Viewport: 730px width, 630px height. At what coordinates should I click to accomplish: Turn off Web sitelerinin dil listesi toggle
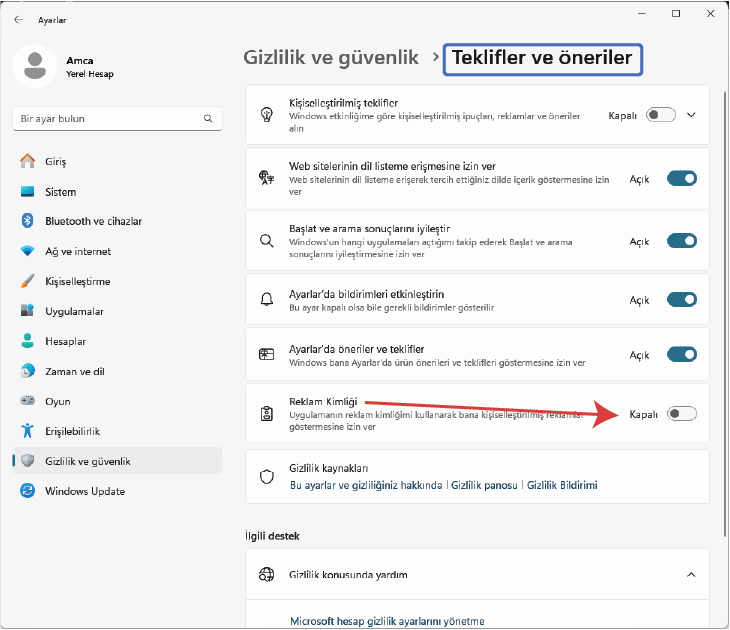pos(682,178)
